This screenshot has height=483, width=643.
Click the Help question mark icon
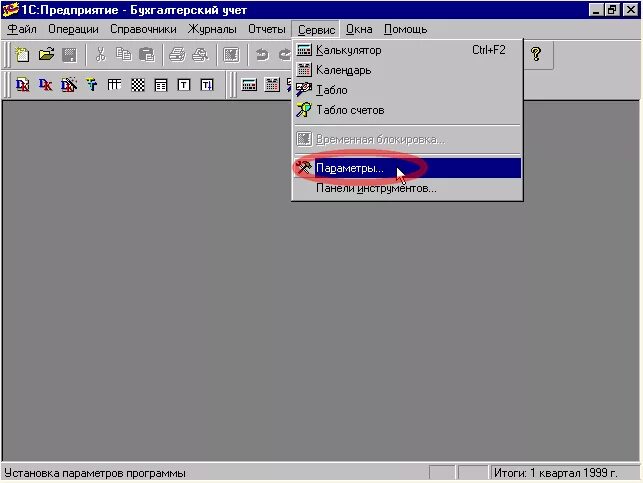(x=536, y=54)
